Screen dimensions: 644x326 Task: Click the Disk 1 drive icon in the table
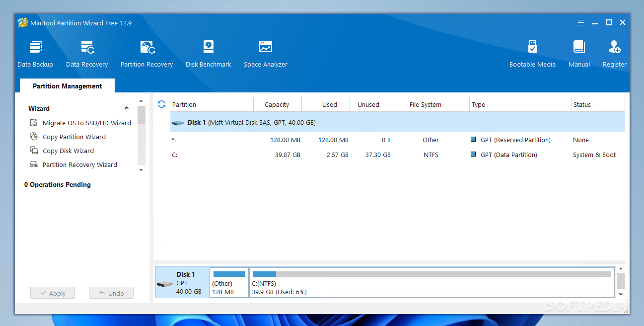[x=178, y=123]
